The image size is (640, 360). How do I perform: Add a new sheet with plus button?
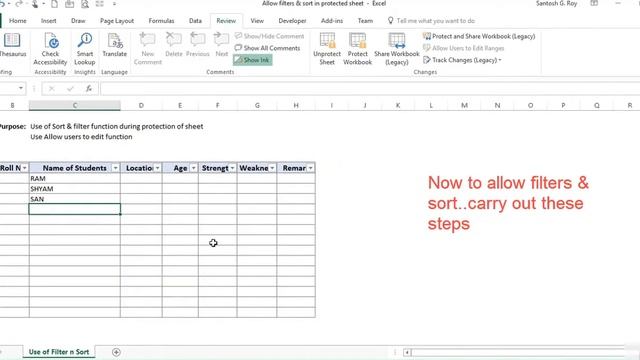pos(116,352)
